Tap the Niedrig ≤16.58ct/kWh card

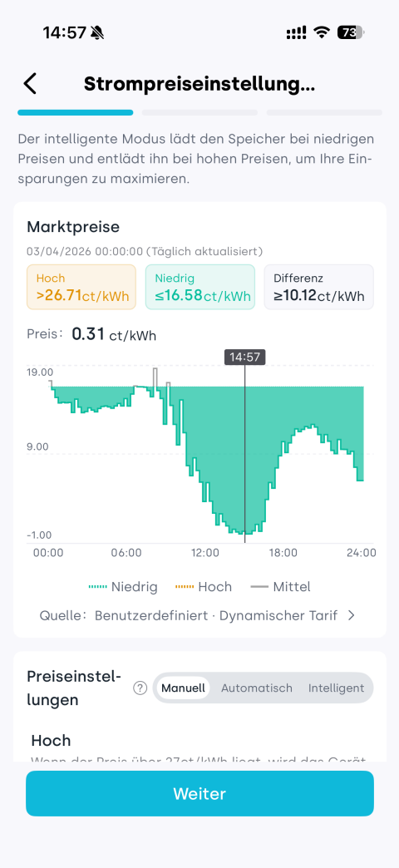(x=199, y=287)
